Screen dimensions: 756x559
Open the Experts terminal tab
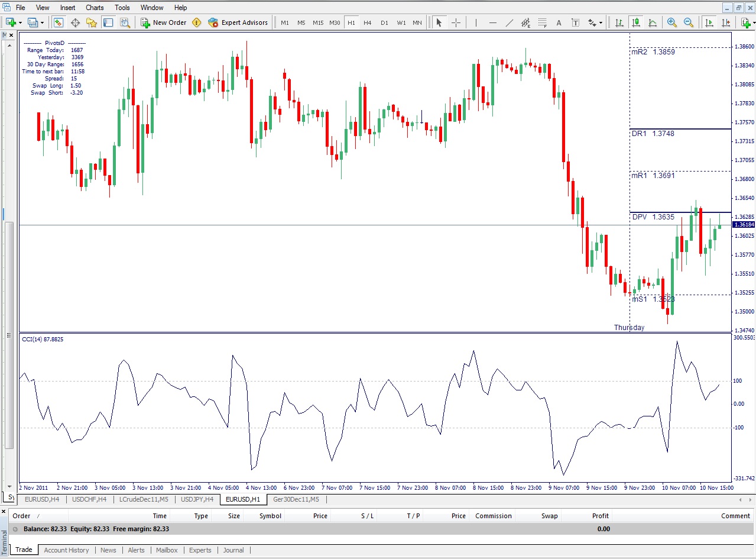[x=200, y=550]
